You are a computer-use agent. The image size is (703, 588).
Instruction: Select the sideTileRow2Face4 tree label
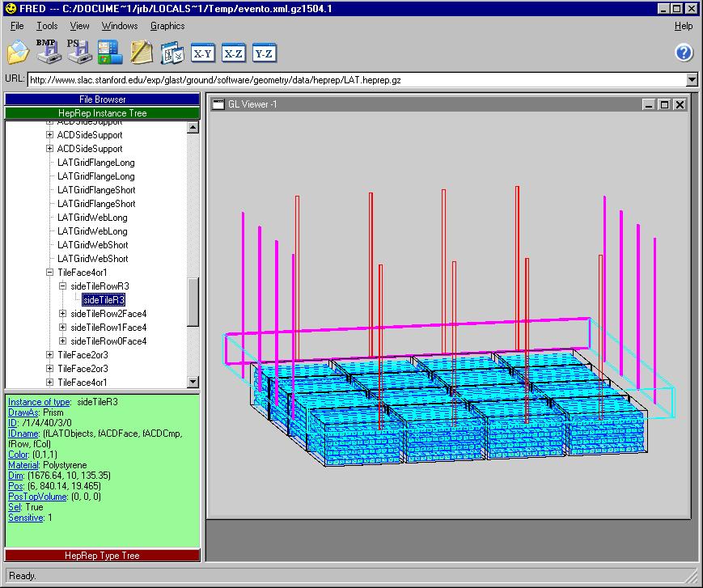(x=108, y=314)
